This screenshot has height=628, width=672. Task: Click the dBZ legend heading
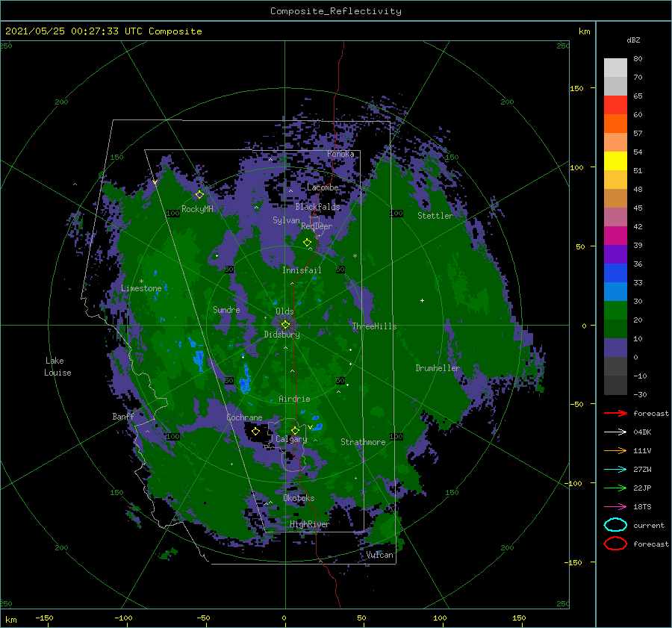(633, 40)
